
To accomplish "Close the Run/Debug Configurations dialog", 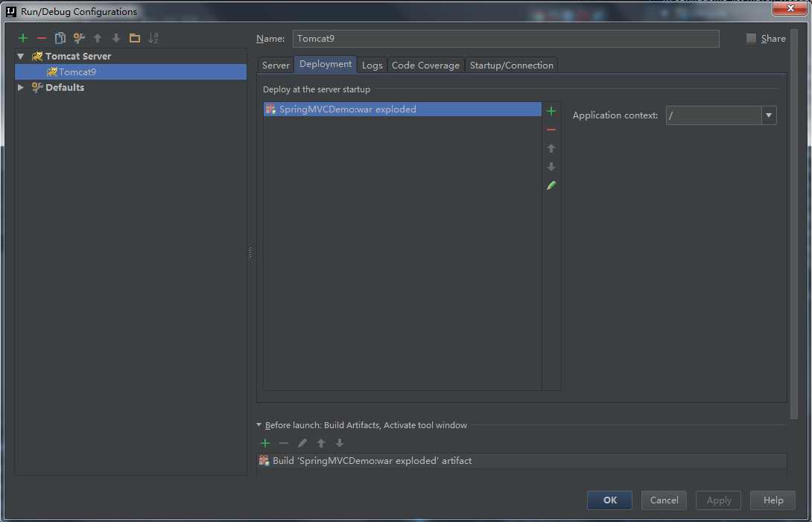I will pyautogui.click(x=790, y=8).
